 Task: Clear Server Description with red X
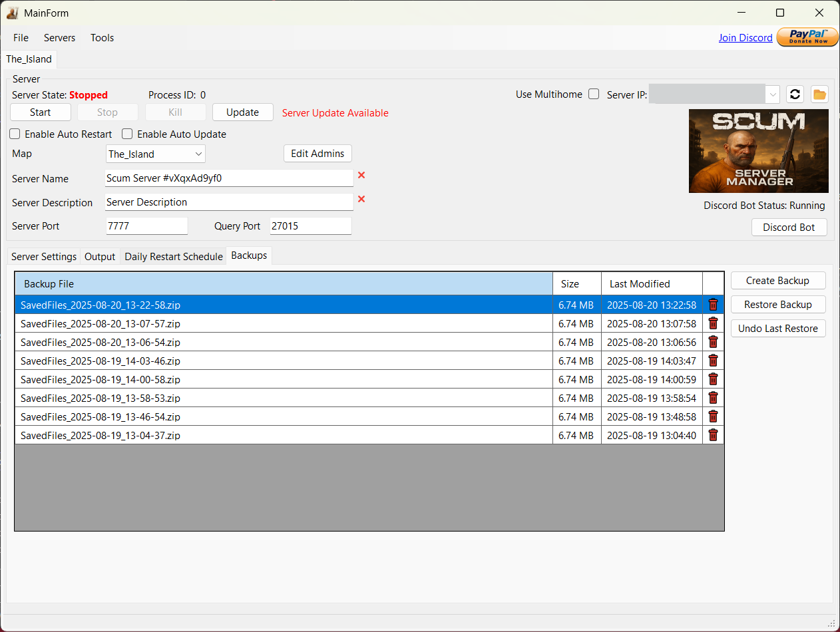pos(361,199)
